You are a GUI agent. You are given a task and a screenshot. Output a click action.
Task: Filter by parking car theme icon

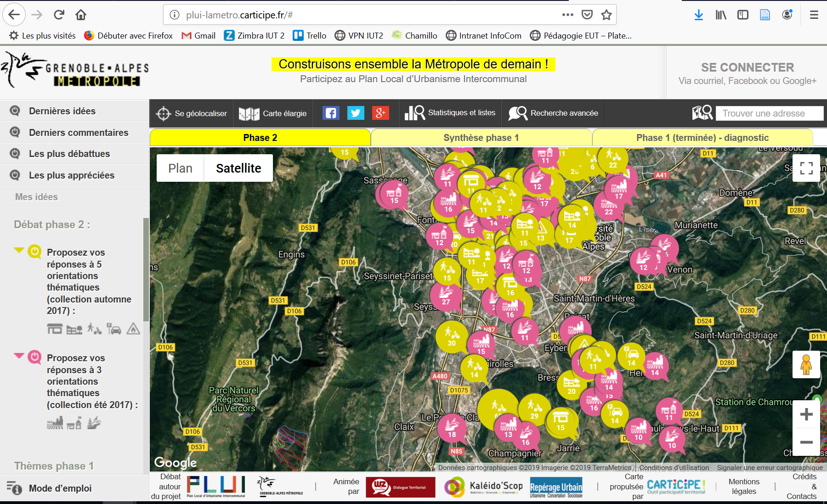114,329
